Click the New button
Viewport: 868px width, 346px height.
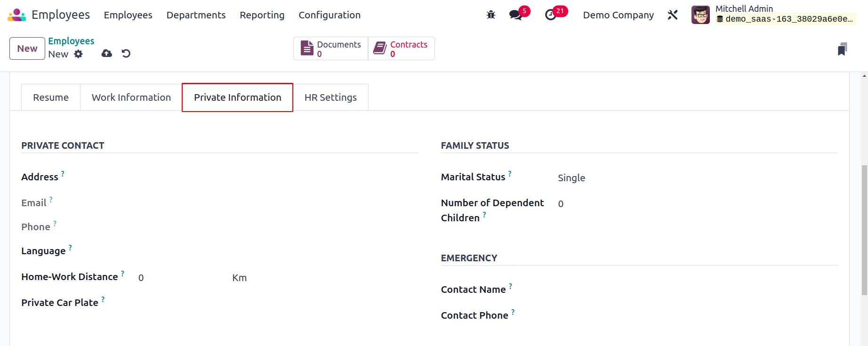tap(27, 48)
